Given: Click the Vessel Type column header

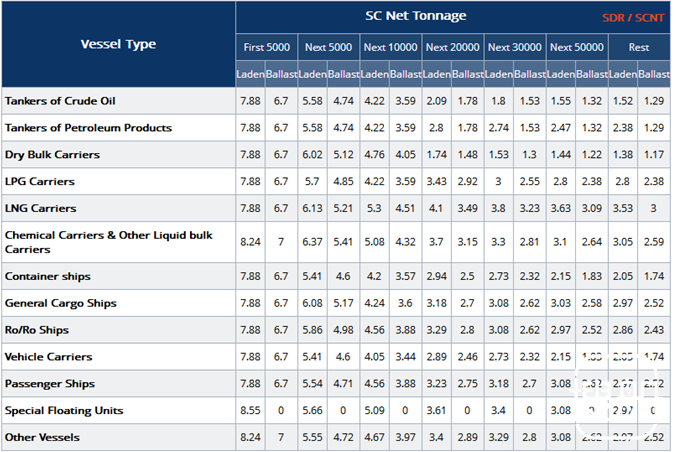Looking at the screenshot, I should pyautogui.click(x=119, y=44).
